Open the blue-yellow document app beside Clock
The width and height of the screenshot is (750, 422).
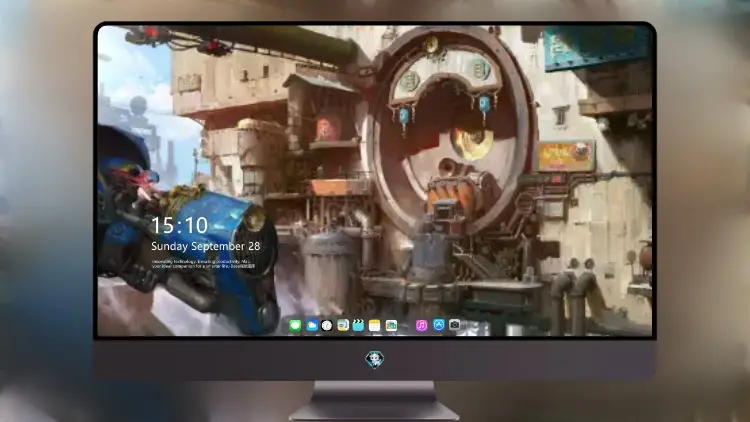pyautogui.click(x=343, y=326)
